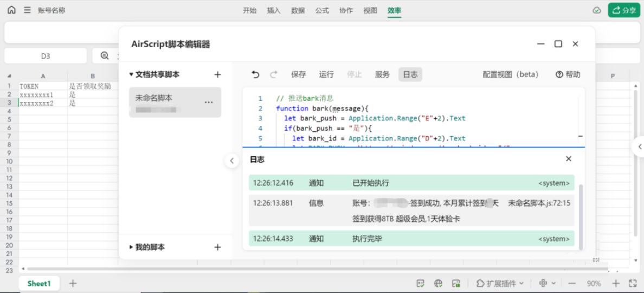
Task: Switch to the 公式 ribbon tab
Action: click(322, 10)
